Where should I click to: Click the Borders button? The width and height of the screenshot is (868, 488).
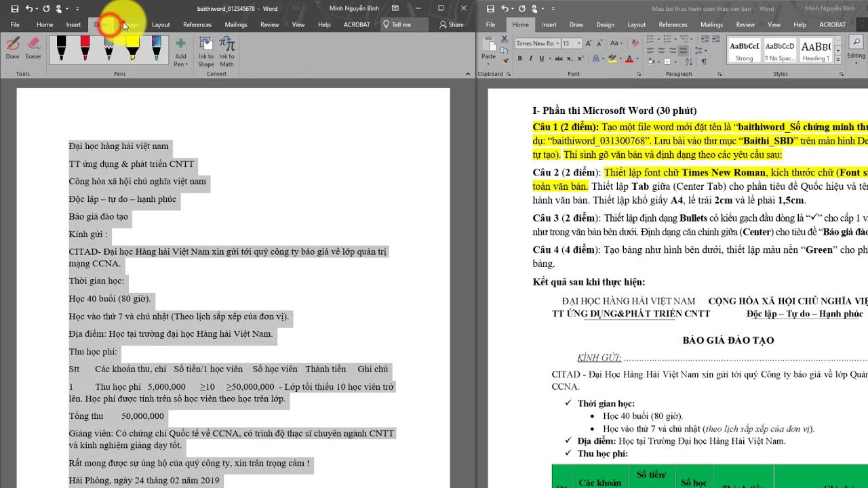(667, 62)
